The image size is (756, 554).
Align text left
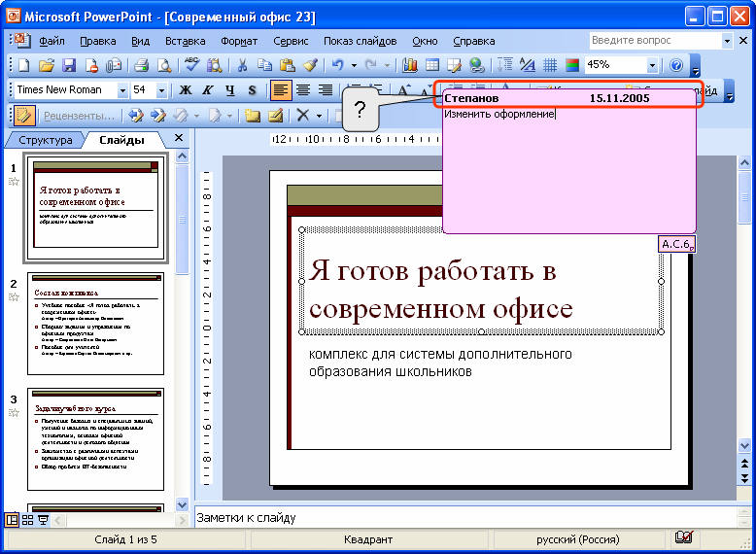pos(281,90)
